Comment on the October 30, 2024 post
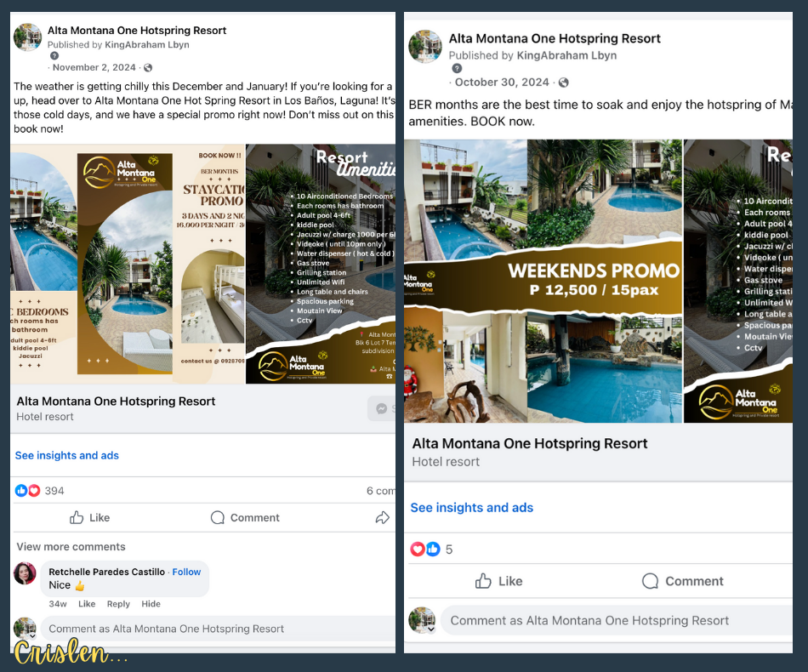This screenshot has width=808, height=672. [683, 581]
